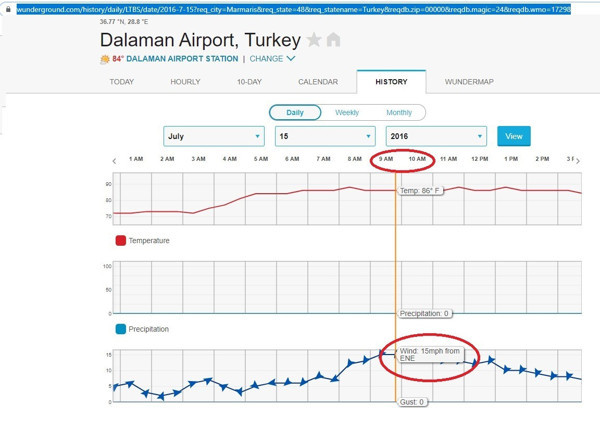Viewport: 600px width, 429px height.
Task: Open the WUNDERMAP tab
Action: click(x=469, y=82)
